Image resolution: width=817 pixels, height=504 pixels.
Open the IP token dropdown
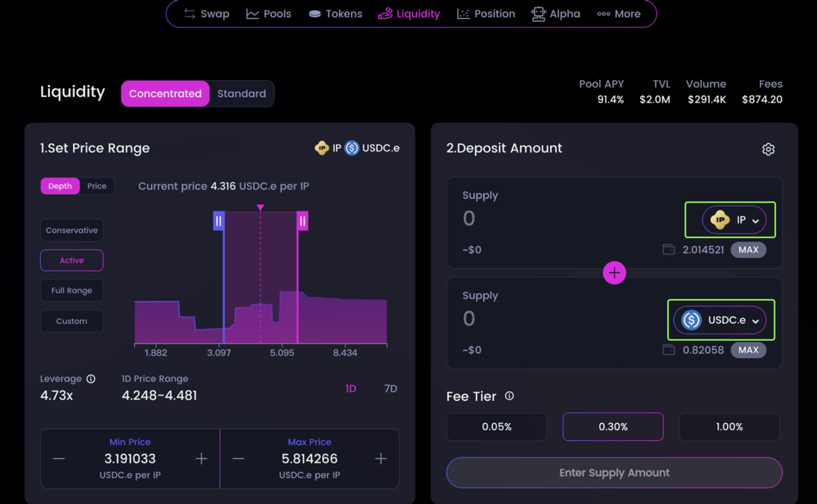pos(734,220)
